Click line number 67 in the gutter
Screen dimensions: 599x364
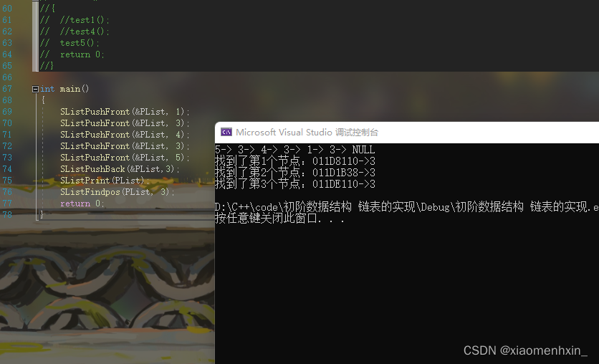coord(7,89)
